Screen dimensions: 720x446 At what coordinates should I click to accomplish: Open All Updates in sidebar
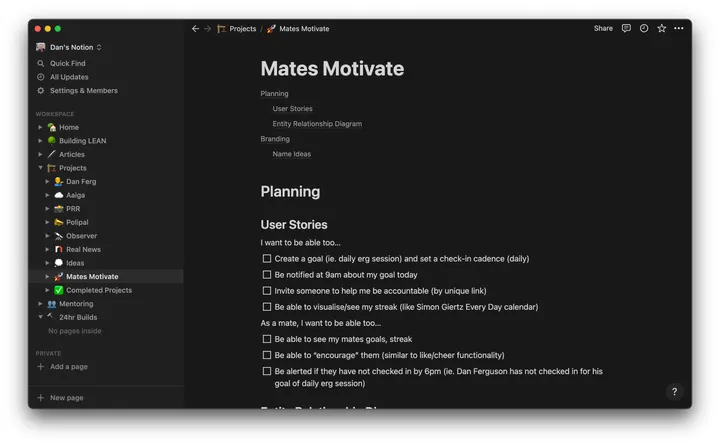tap(69, 77)
